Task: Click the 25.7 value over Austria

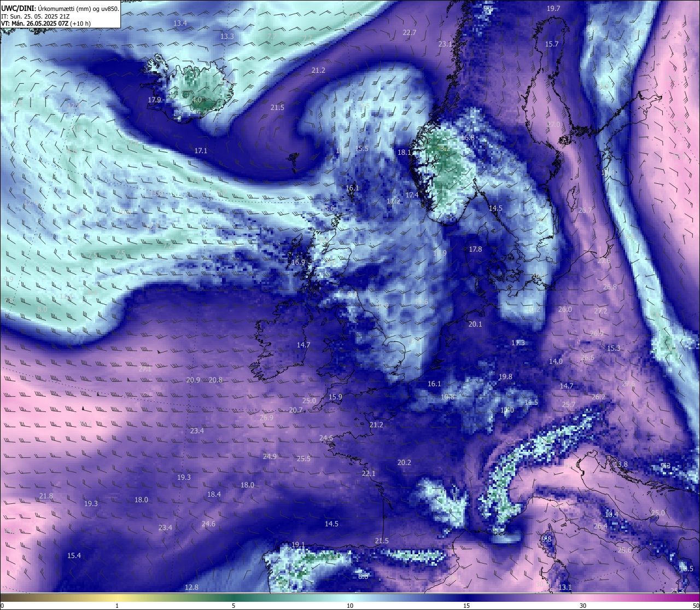Action: (x=569, y=405)
